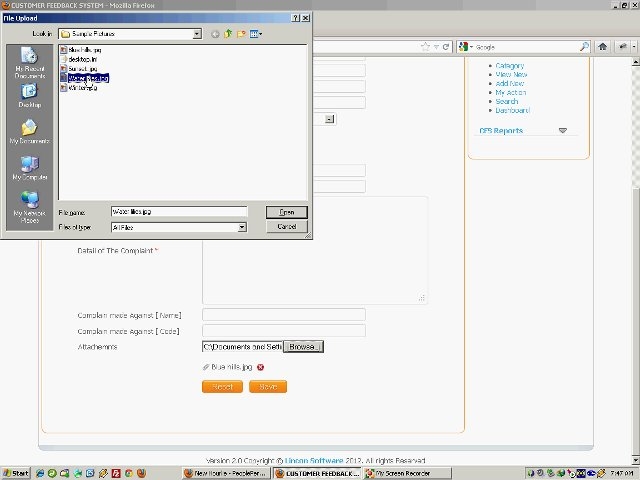Open the Google search engine dropdown
This screenshot has width=640, height=480.
click(465, 47)
